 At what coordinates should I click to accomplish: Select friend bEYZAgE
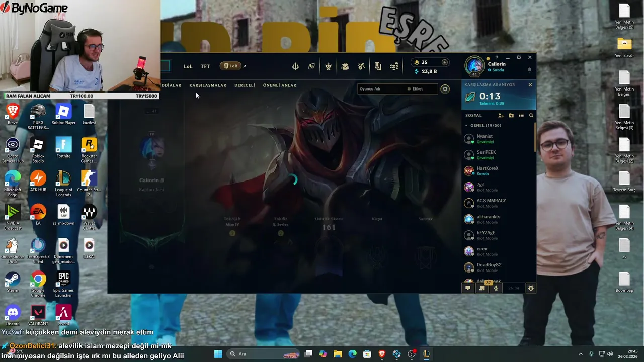[498, 235]
